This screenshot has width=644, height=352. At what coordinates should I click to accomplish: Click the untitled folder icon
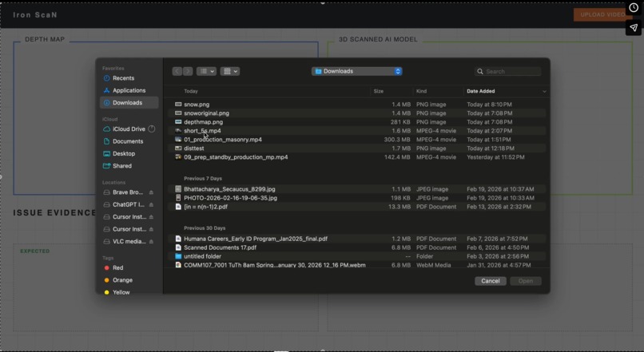click(178, 256)
